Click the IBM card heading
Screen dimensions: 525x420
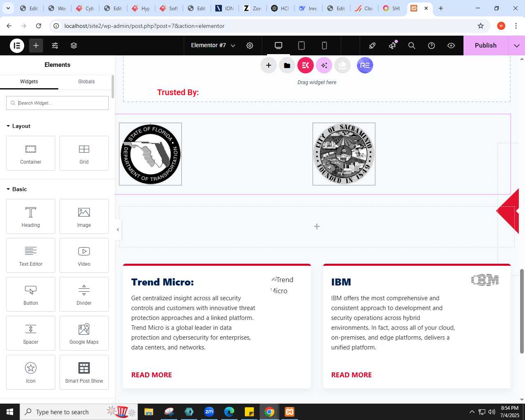point(341,282)
